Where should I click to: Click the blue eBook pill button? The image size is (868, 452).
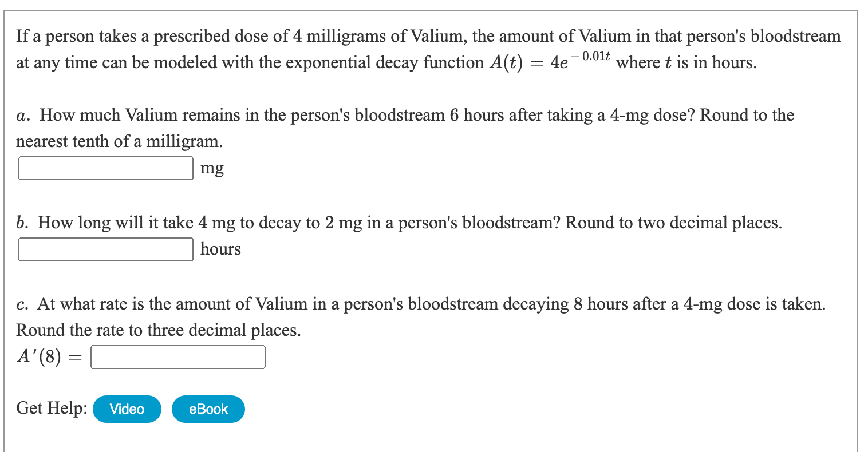[x=208, y=409]
